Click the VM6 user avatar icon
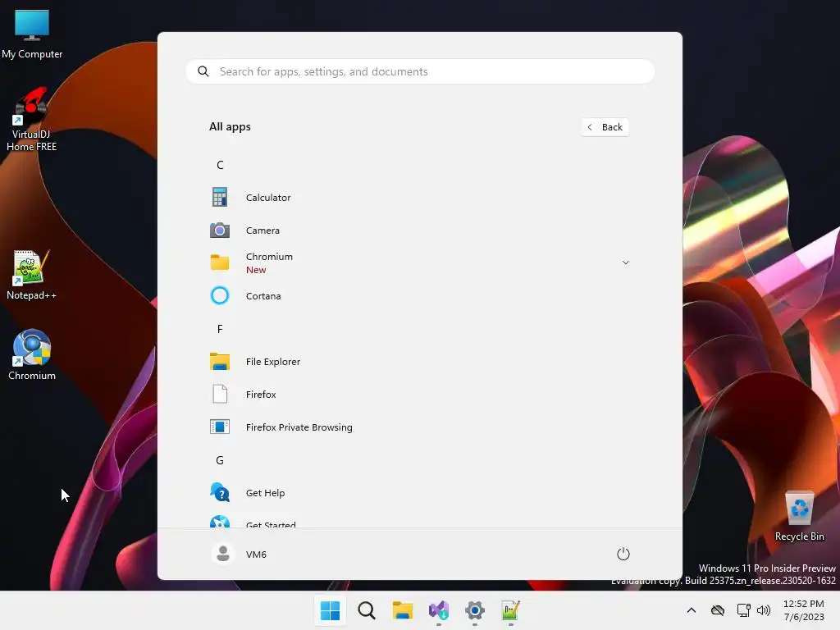Image resolution: width=840 pixels, height=630 pixels. 223,554
